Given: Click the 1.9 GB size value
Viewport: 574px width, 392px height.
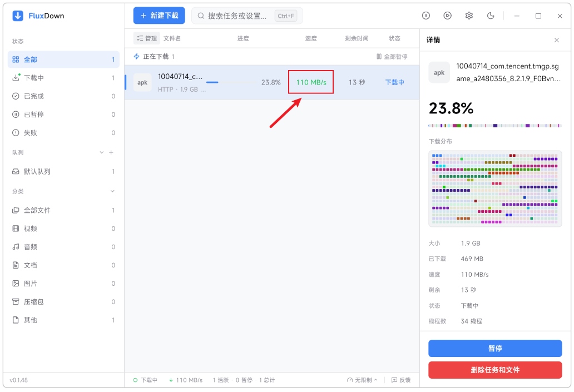Looking at the screenshot, I should point(471,244).
